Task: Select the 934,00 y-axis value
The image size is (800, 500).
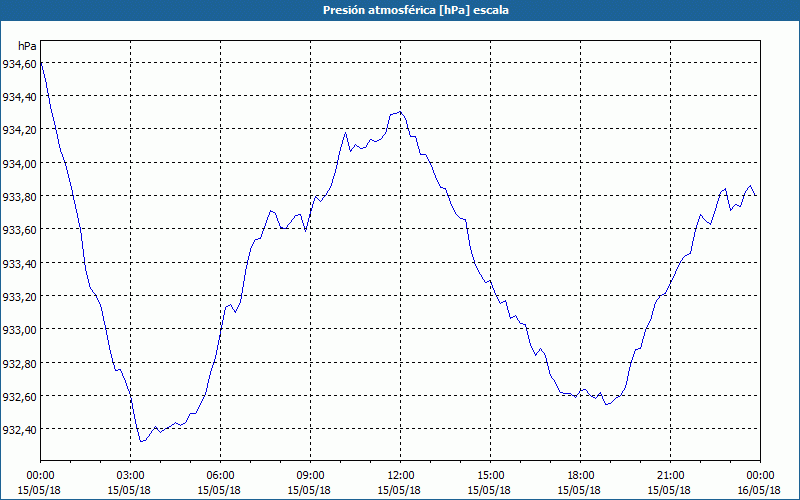Action: pyautogui.click(x=19, y=164)
